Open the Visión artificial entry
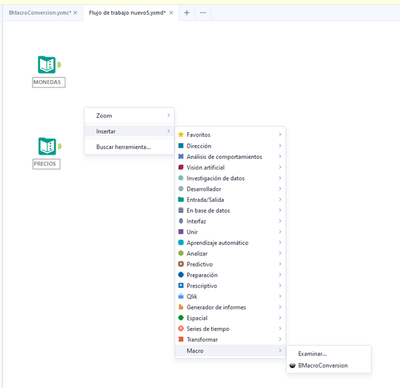The image size is (400, 388). tap(230, 167)
